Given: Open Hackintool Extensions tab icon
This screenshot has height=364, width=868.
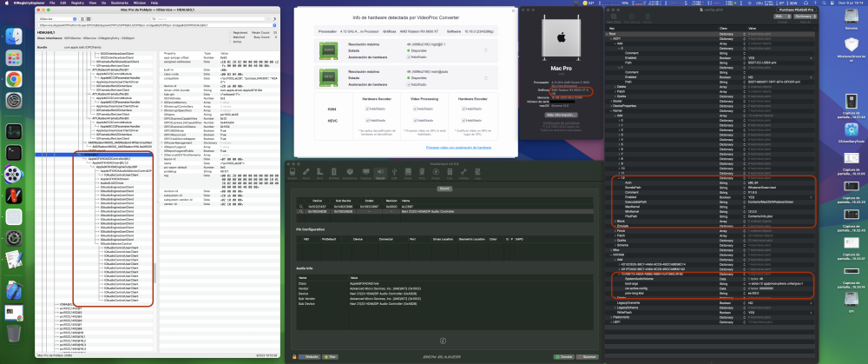Looking at the screenshot, I should tap(350, 172).
